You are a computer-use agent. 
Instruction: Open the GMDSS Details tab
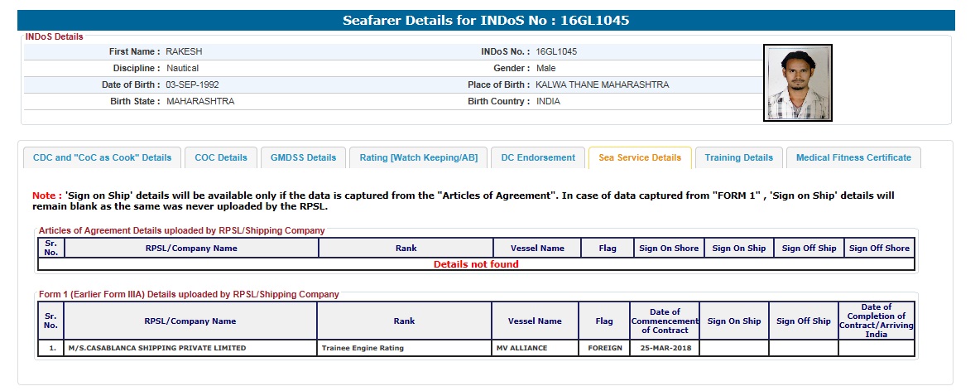304,157
